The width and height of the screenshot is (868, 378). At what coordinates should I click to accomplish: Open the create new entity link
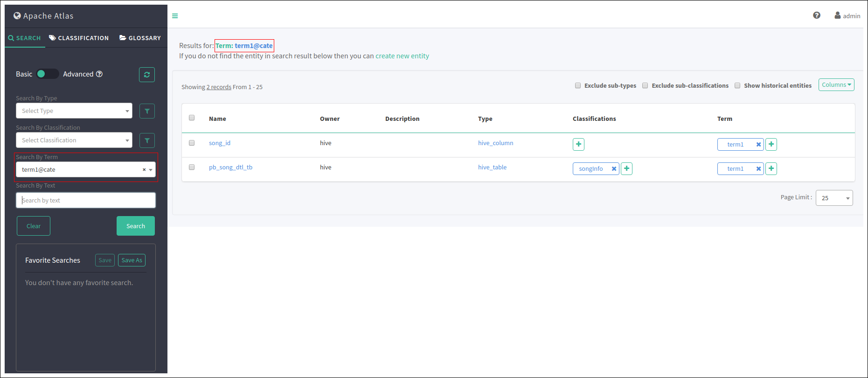[402, 56]
